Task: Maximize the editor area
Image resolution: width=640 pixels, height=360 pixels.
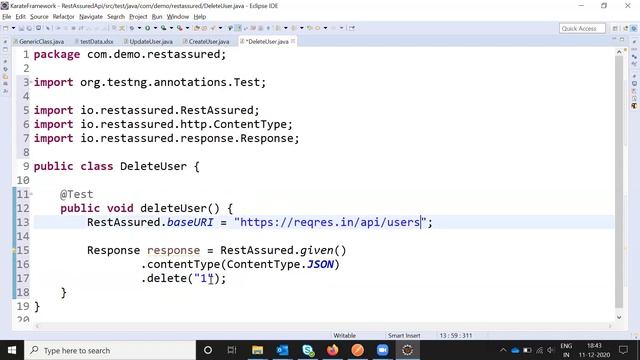Action: [622, 39]
